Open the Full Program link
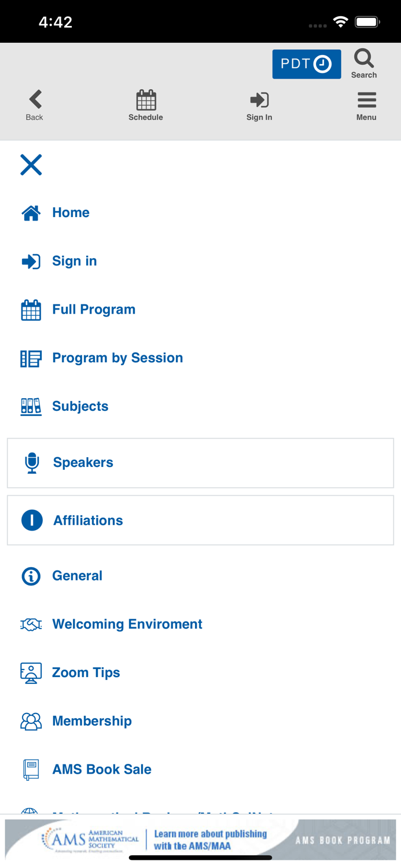Viewport: 401px width, 868px height. [94, 310]
